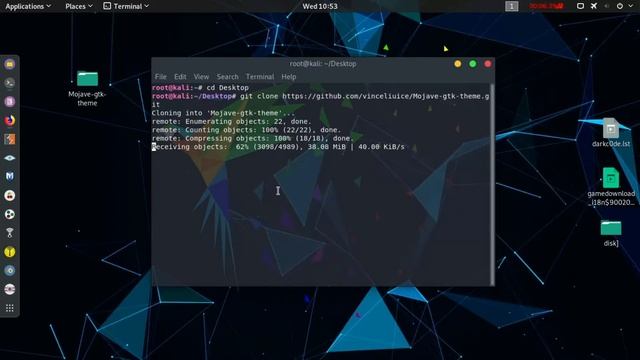640x360 pixels.
Task: Launch Firefox from the dock
Action: [x=10, y=120]
